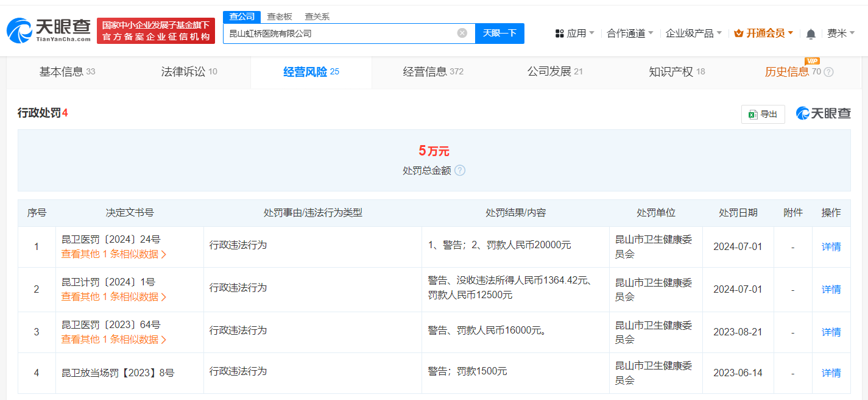Click the help question mark beside 处罚总金额

coord(460,171)
